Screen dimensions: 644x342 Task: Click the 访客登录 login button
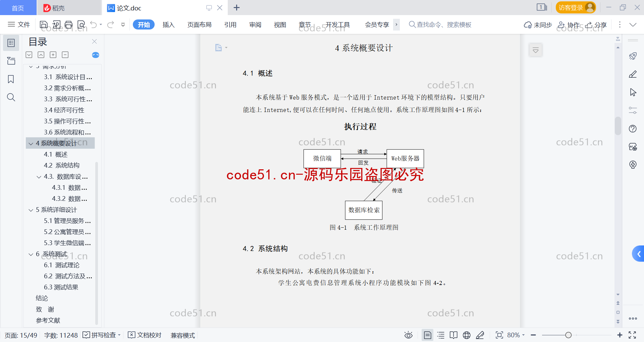tap(576, 7)
